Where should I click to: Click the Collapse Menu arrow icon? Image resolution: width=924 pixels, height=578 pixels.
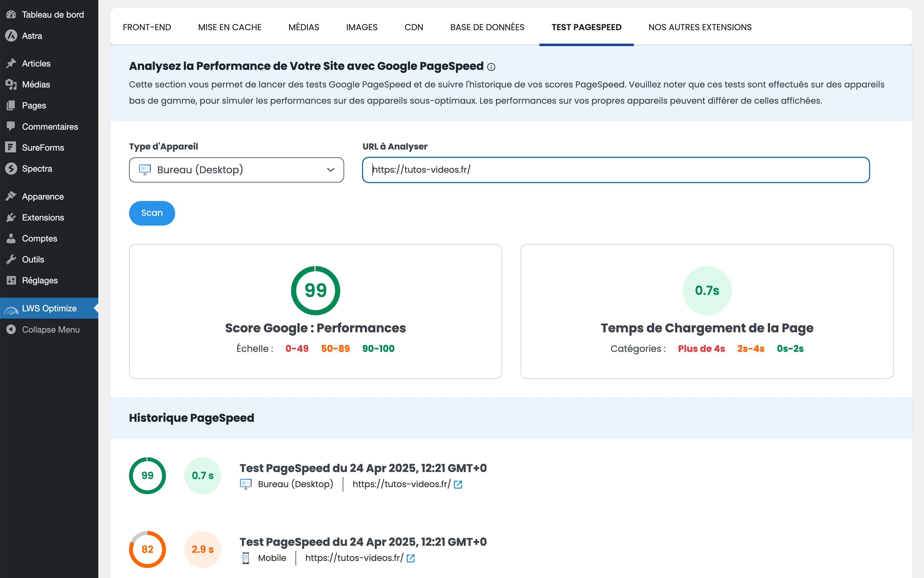click(11, 330)
